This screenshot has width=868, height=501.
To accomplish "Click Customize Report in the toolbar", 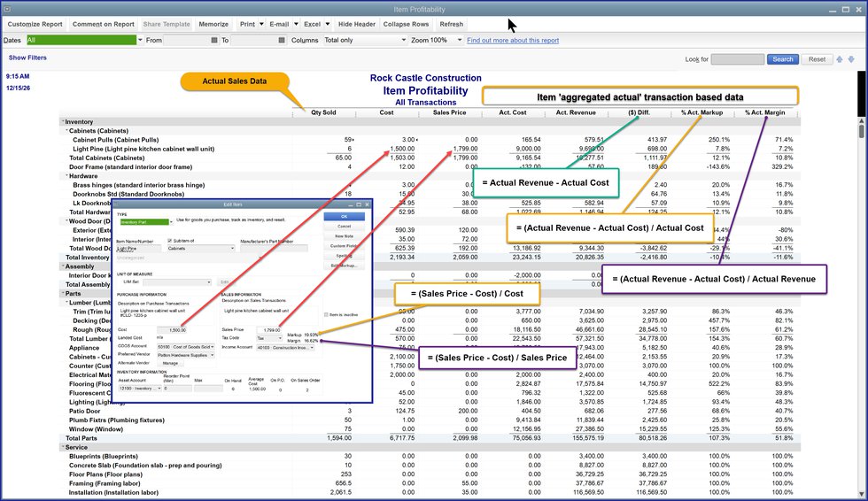I will pyautogui.click(x=35, y=25).
